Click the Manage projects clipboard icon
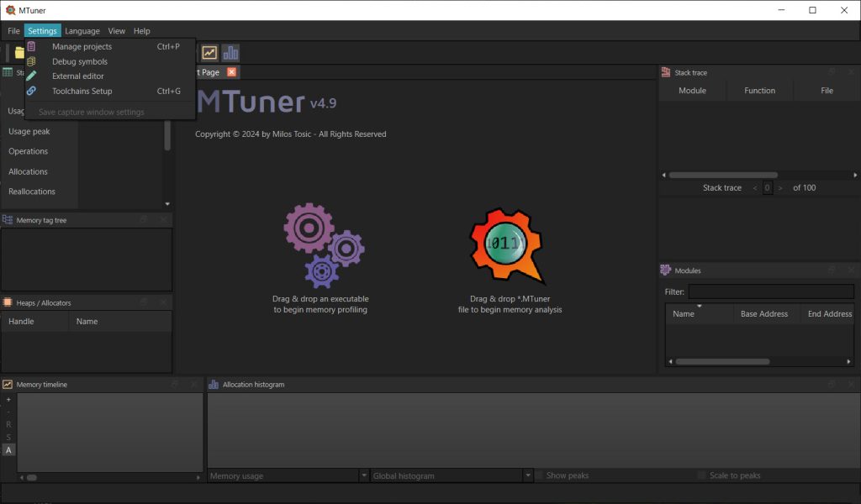Viewport: 861px width, 504px height. tap(31, 47)
